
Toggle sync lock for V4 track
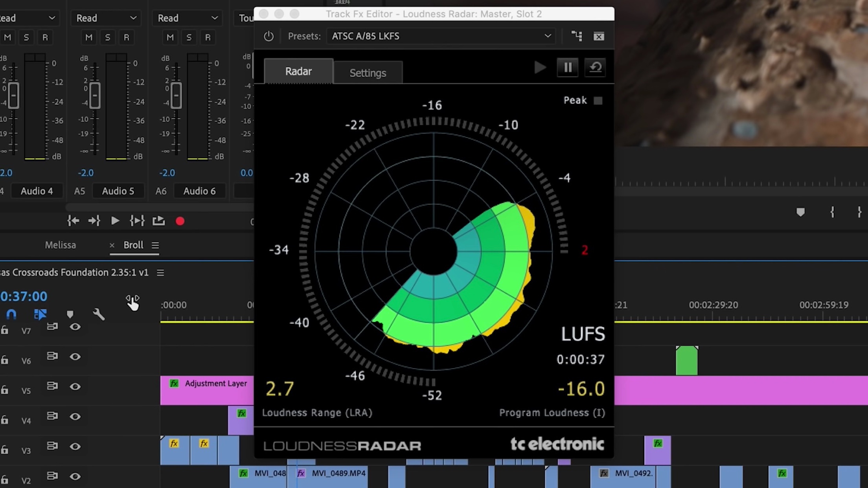[52, 416]
